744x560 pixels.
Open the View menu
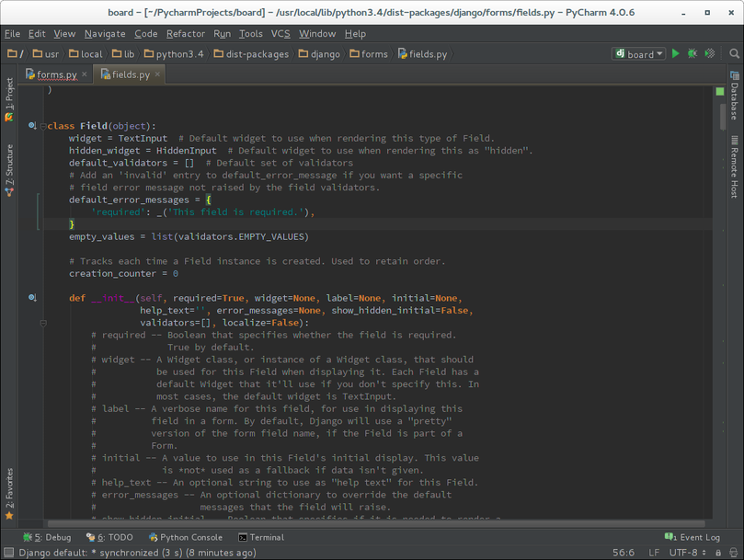[64, 34]
